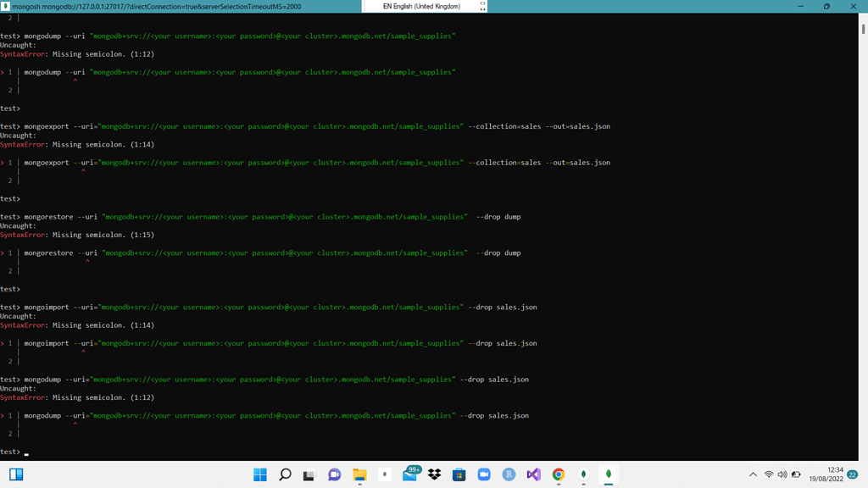Open Visual Studio from the taskbar

click(x=533, y=474)
